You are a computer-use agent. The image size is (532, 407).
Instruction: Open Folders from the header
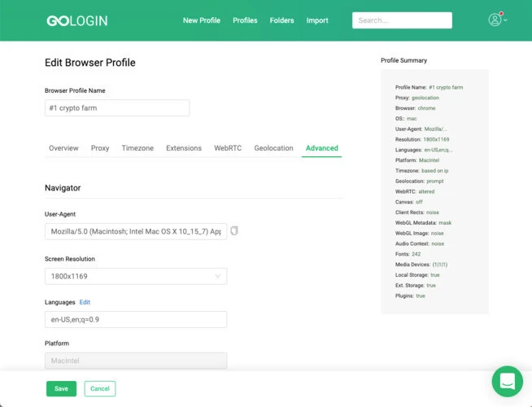pyautogui.click(x=281, y=20)
